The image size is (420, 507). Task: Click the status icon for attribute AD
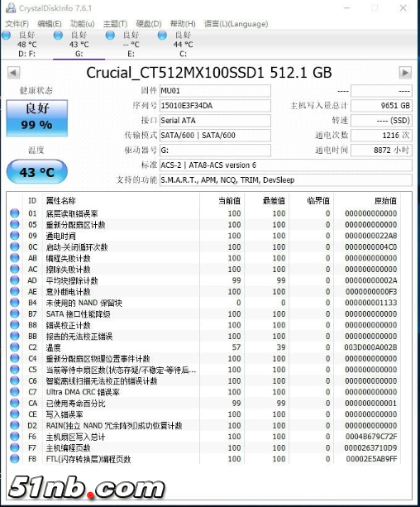tap(15, 280)
